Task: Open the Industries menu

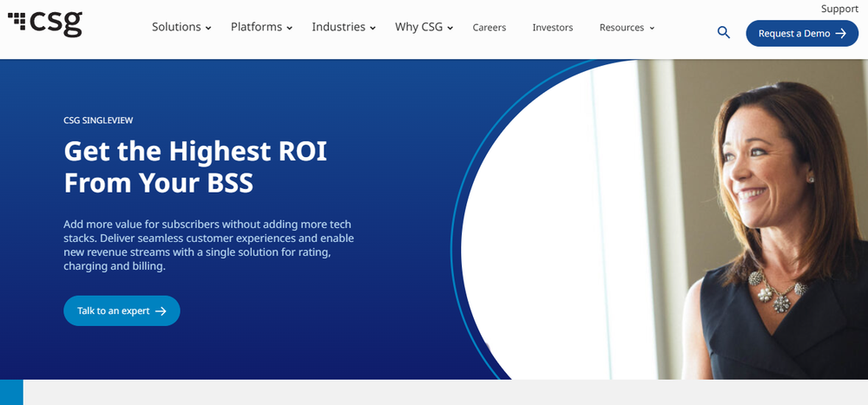Action: click(x=339, y=27)
